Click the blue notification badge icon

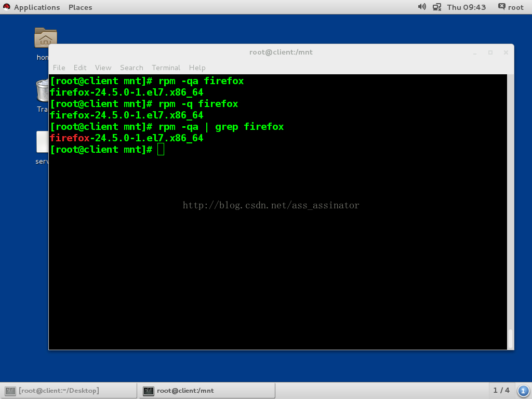523,391
